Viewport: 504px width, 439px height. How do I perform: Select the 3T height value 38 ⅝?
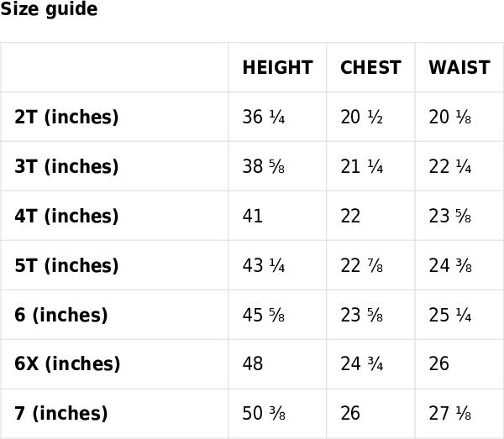pos(264,166)
